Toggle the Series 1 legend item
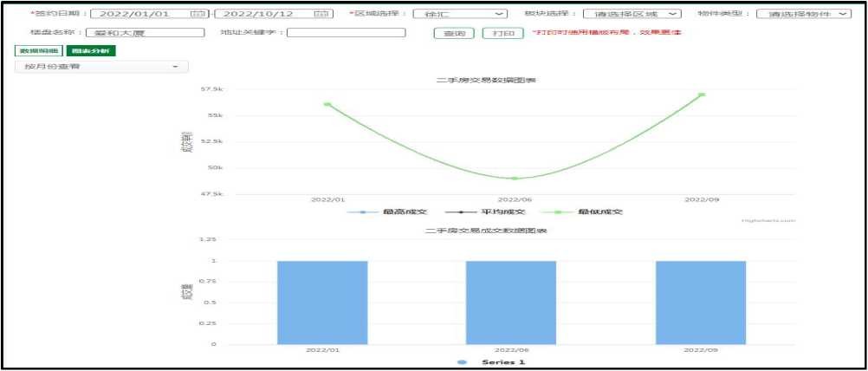The height and width of the screenshot is (371, 868). [490, 361]
